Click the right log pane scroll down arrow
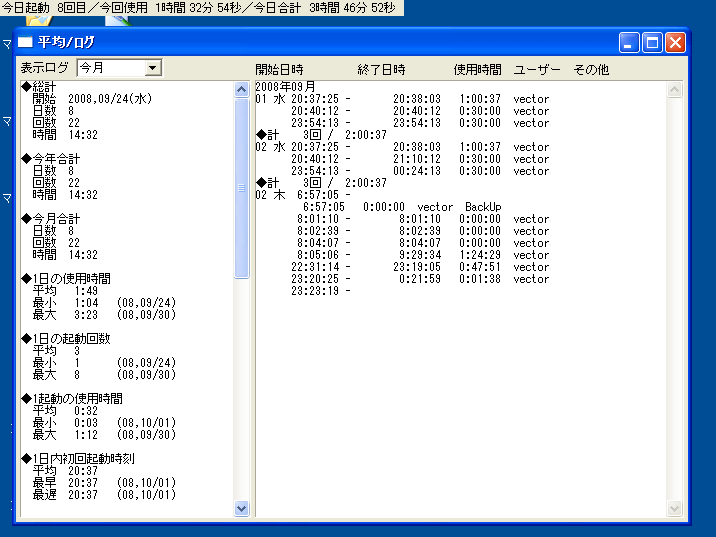716x537 pixels. pyautogui.click(x=674, y=508)
